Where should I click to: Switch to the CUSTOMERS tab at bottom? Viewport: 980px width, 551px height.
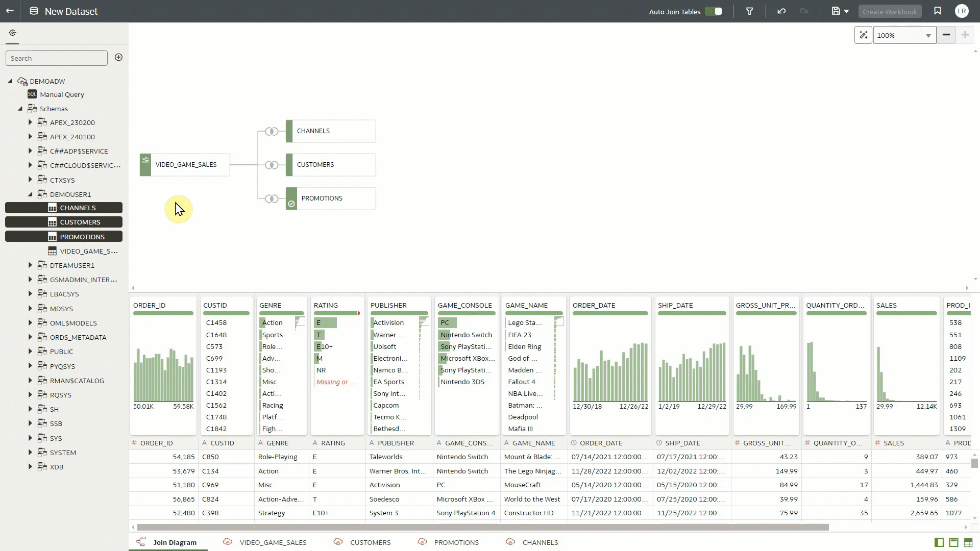pyautogui.click(x=371, y=542)
